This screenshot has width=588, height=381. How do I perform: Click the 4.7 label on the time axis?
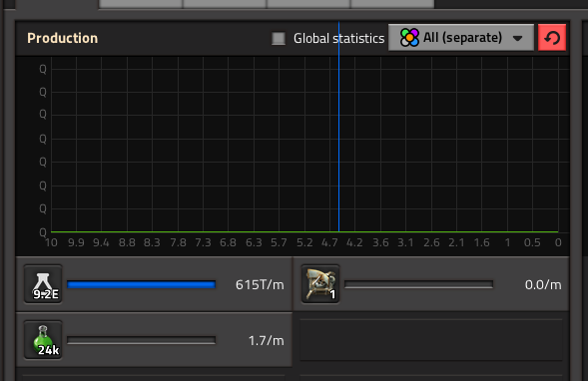(x=329, y=242)
